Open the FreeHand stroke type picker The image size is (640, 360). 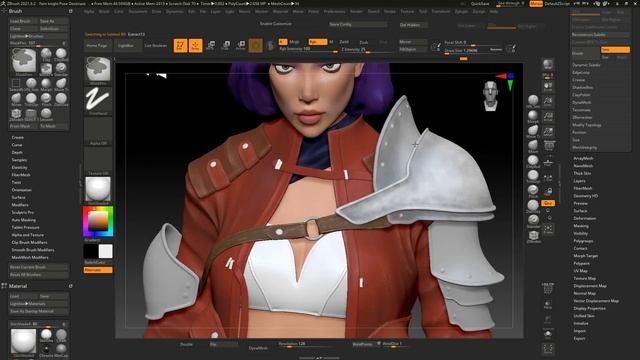(98, 101)
